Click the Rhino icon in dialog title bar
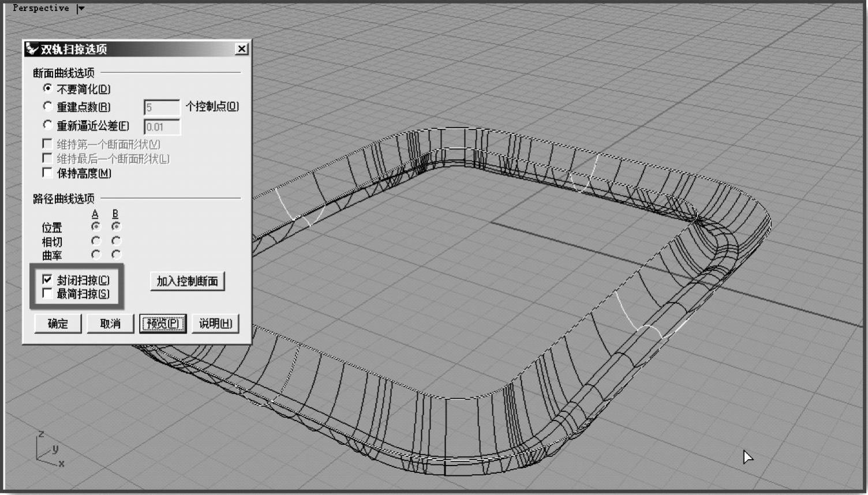Screen dimensions: 868x495 point(32,49)
